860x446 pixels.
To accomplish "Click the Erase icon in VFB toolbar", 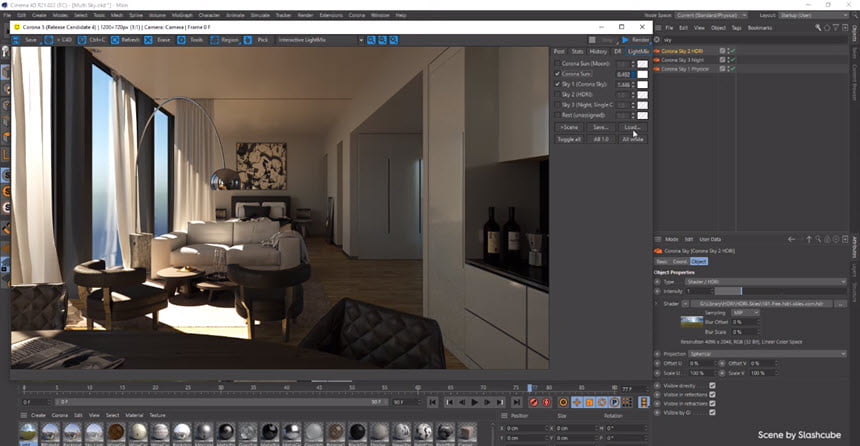I will click(x=148, y=40).
